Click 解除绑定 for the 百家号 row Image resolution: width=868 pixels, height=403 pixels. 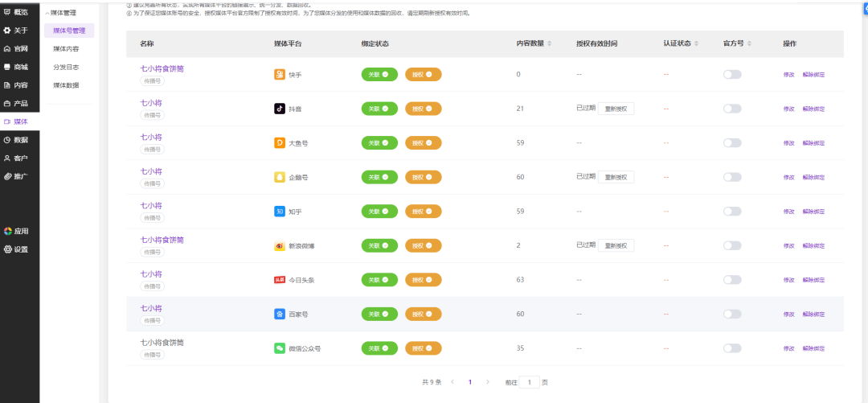[813, 314]
